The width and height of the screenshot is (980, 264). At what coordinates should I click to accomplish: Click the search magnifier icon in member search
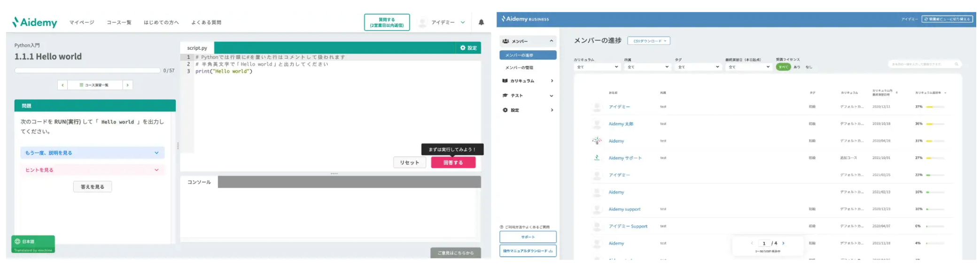pos(956,64)
